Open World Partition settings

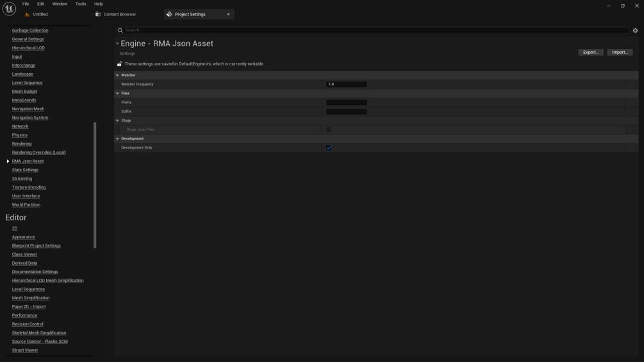(26, 205)
